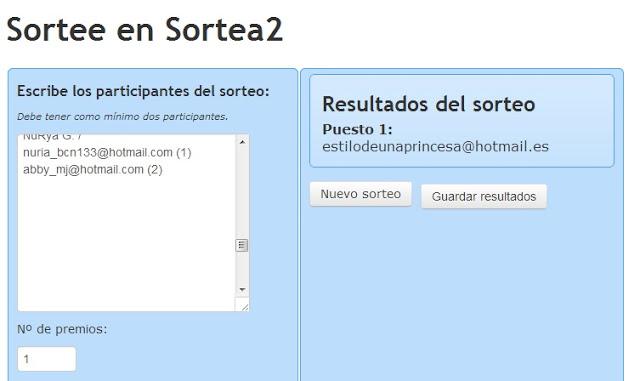The image size is (640, 381).
Task: Click the participants list scrollbar thumb
Action: coord(242,245)
